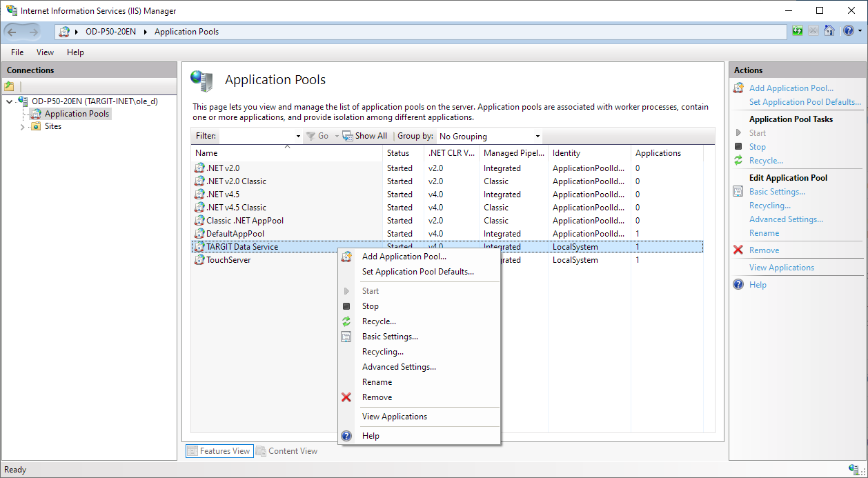Click the pool icon of the .NET v4.5 row

click(200, 194)
